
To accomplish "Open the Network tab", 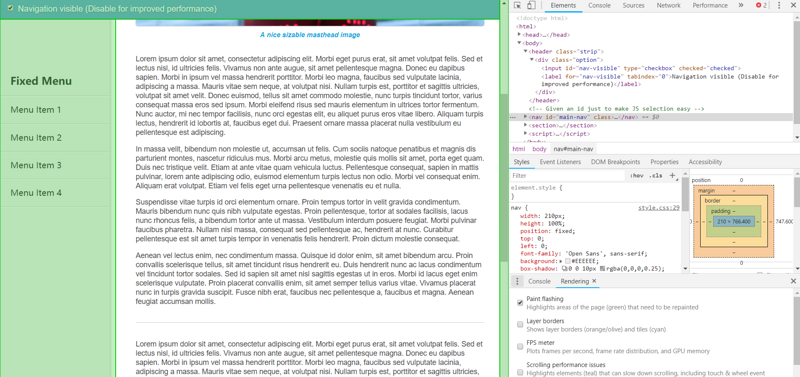I will (x=668, y=6).
